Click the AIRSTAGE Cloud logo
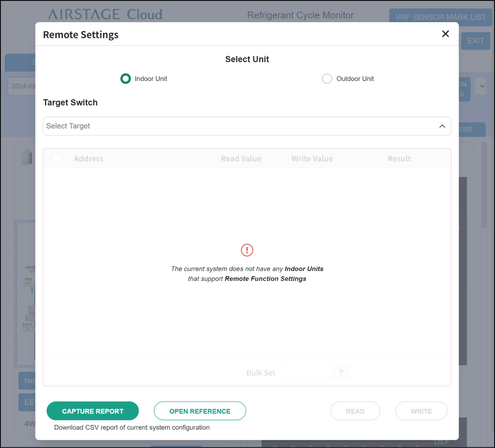Screen dimensions: 495x448 click(105, 15)
